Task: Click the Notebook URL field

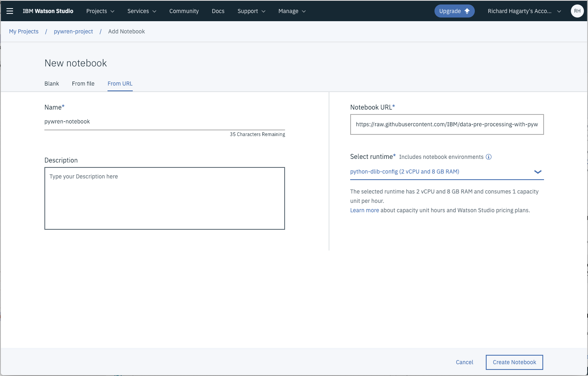Action: pyautogui.click(x=447, y=124)
